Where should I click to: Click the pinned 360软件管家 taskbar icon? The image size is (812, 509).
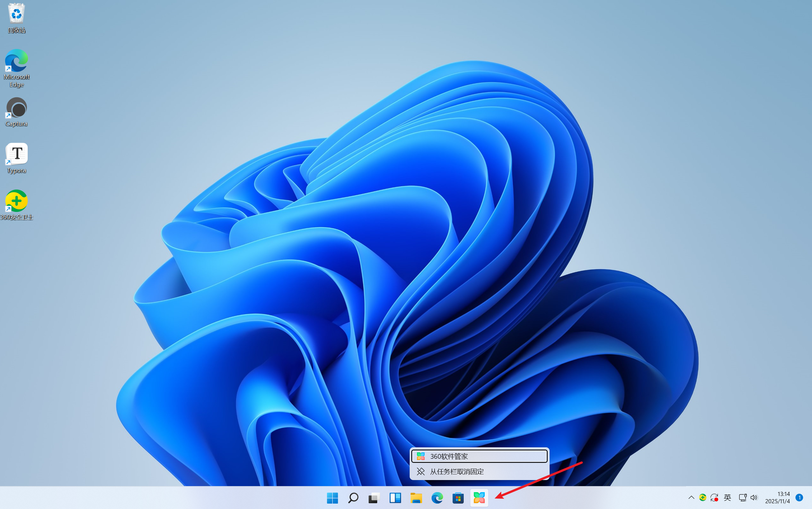(x=479, y=498)
